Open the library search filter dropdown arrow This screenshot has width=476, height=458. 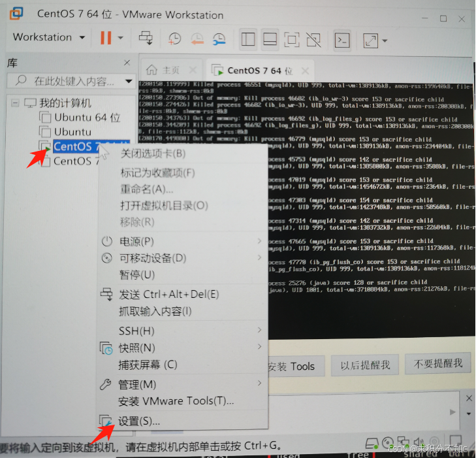click(x=129, y=81)
